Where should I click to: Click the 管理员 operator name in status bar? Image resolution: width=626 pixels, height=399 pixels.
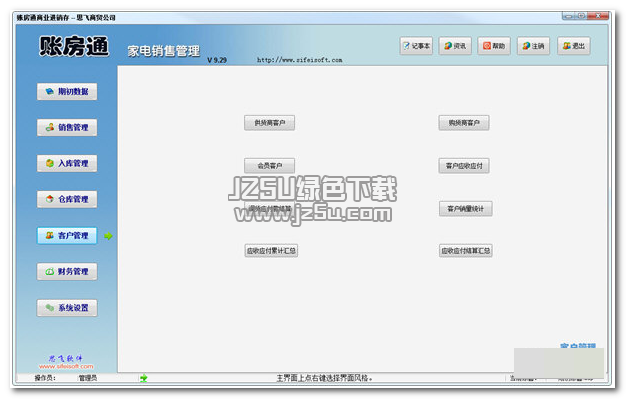pos(87,378)
